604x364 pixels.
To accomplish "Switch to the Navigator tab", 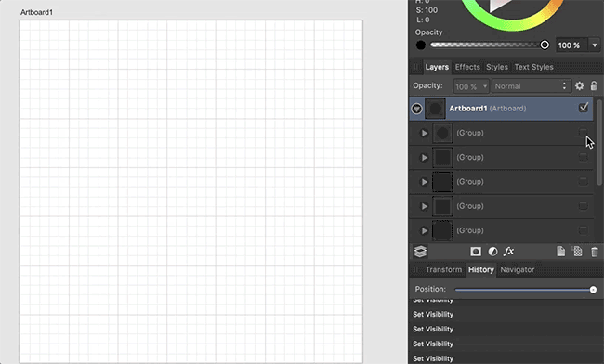I will [517, 269].
